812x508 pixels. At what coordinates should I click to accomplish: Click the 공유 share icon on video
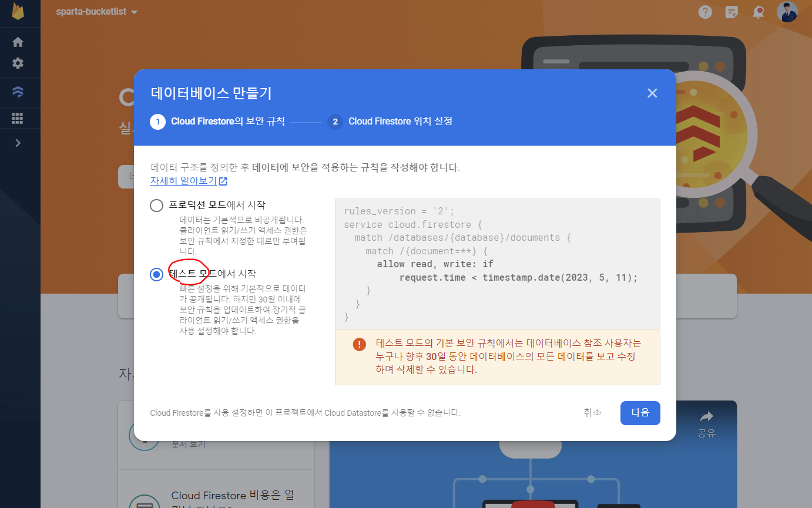pos(706,424)
